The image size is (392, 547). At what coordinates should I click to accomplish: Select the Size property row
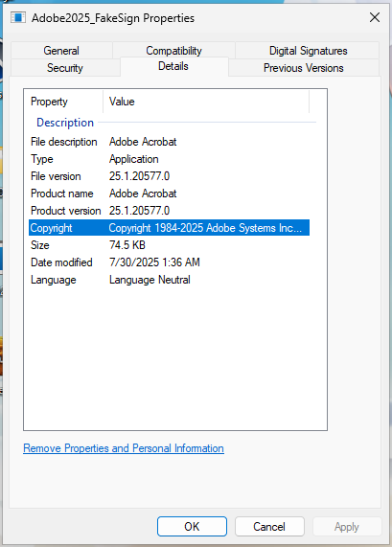169,245
